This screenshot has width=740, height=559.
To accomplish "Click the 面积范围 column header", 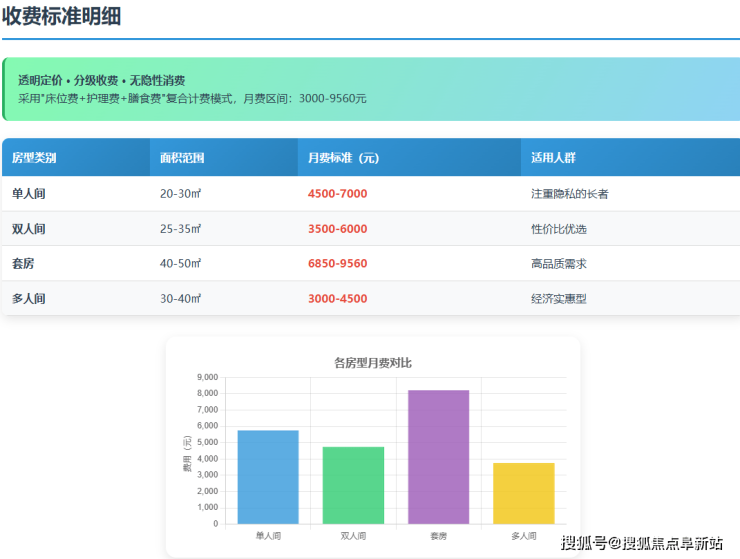I will pos(182,158).
